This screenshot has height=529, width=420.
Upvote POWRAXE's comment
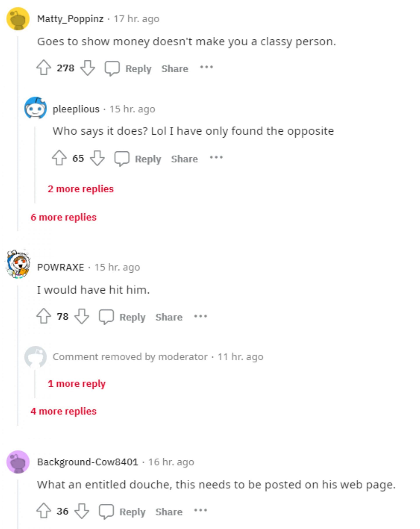coord(44,316)
